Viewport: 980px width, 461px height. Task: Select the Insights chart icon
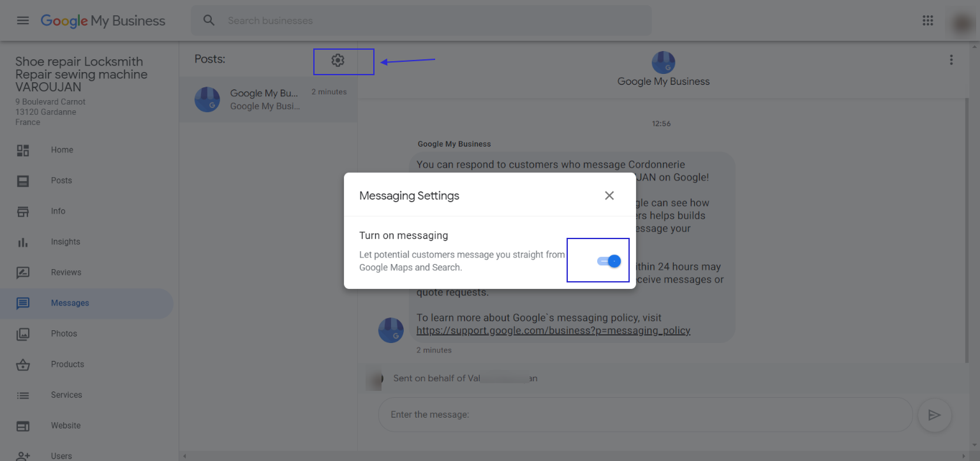tap(23, 242)
